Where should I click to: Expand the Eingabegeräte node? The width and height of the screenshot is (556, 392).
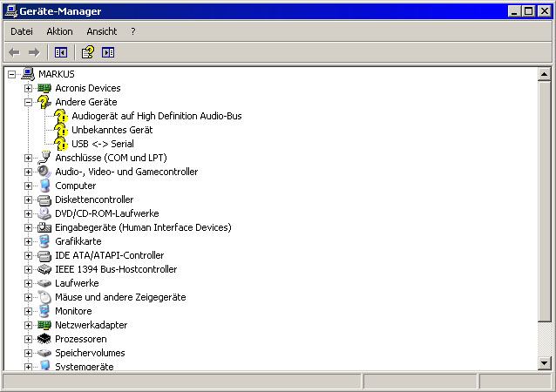(29, 228)
